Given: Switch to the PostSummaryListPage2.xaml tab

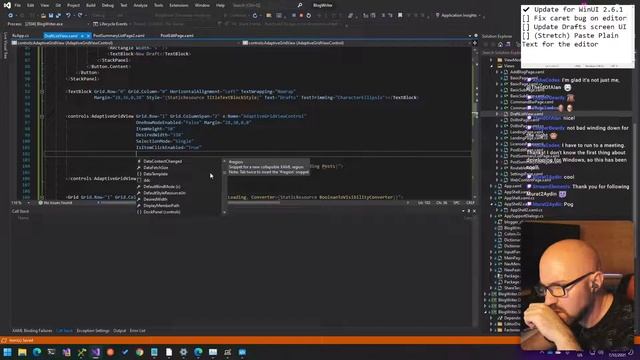Looking at the screenshot, I should (x=119, y=36).
